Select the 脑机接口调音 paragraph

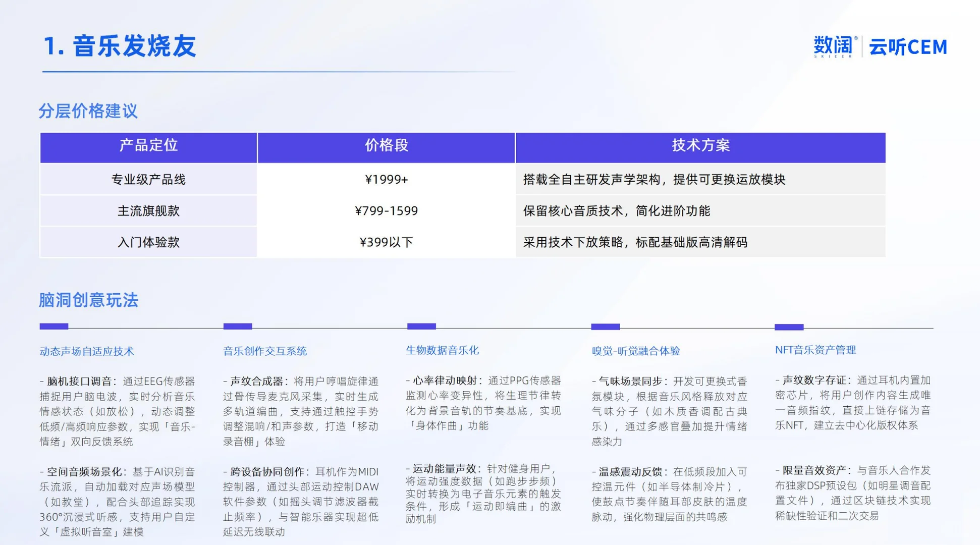117,411
